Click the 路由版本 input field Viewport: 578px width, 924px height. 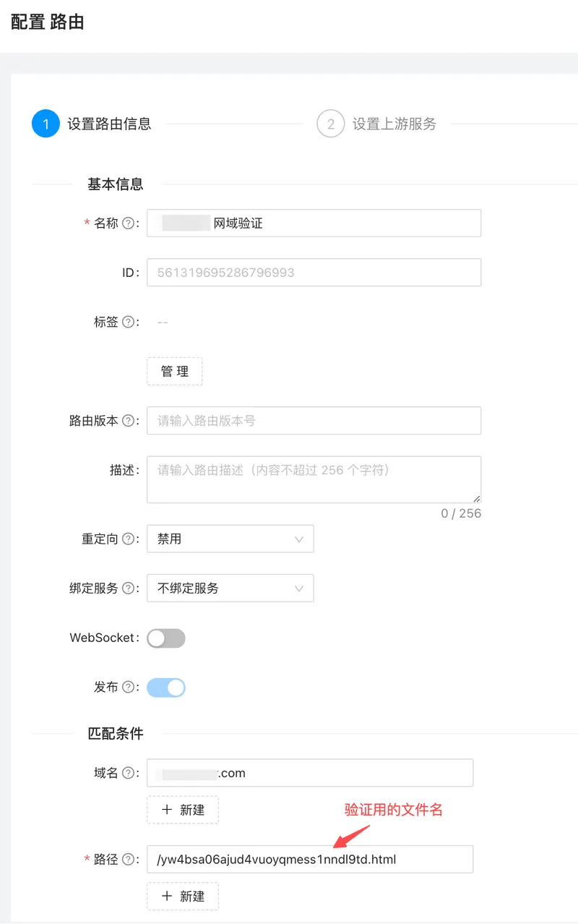pos(314,420)
